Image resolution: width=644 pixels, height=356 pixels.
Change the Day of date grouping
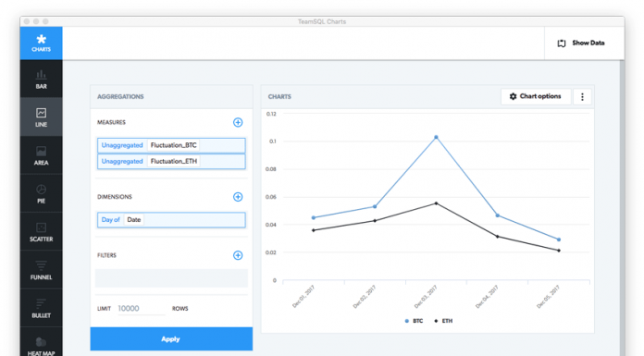click(x=110, y=220)
